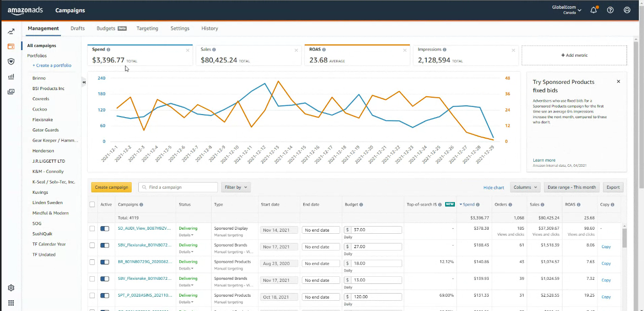This screenshot has width=644, height=311.
Task: Toggle Active switch for SPT_P_0028ASINS campaign
Action: click(105, 296)
